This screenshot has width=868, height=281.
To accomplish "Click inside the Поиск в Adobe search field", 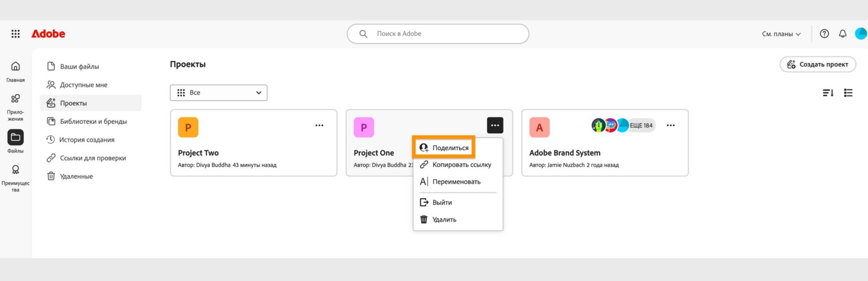I will [x=438, y=34].
